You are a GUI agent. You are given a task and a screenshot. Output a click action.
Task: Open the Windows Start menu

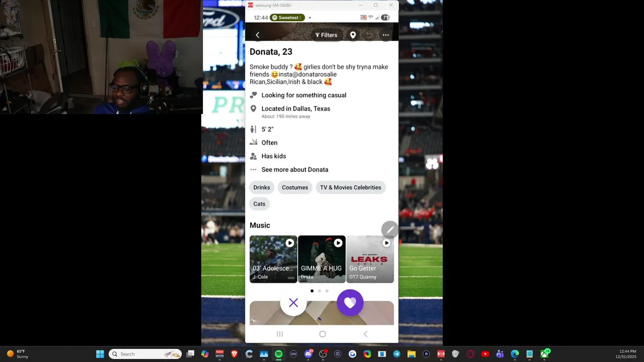[x=100, y=354]
